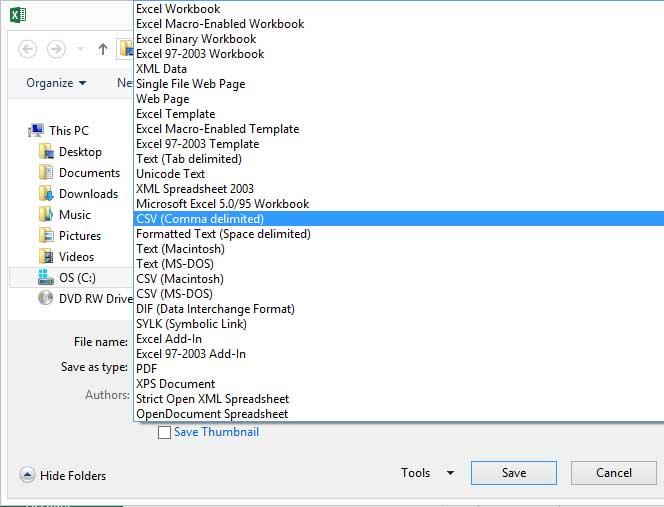Select Desktop folder icon in navigation pane
Image resolution: width=664 pixels, height=507 pixels.
tap(46, 152)
